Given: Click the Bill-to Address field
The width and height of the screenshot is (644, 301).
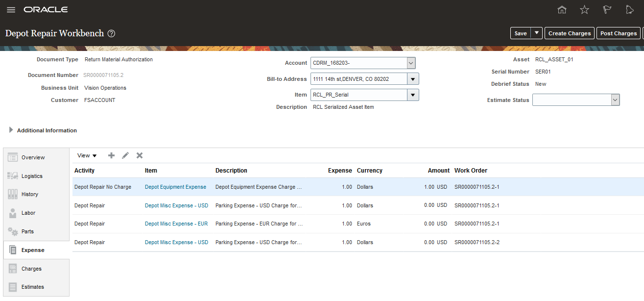Looking at the screenshot, I should click(x=359, y=79).
